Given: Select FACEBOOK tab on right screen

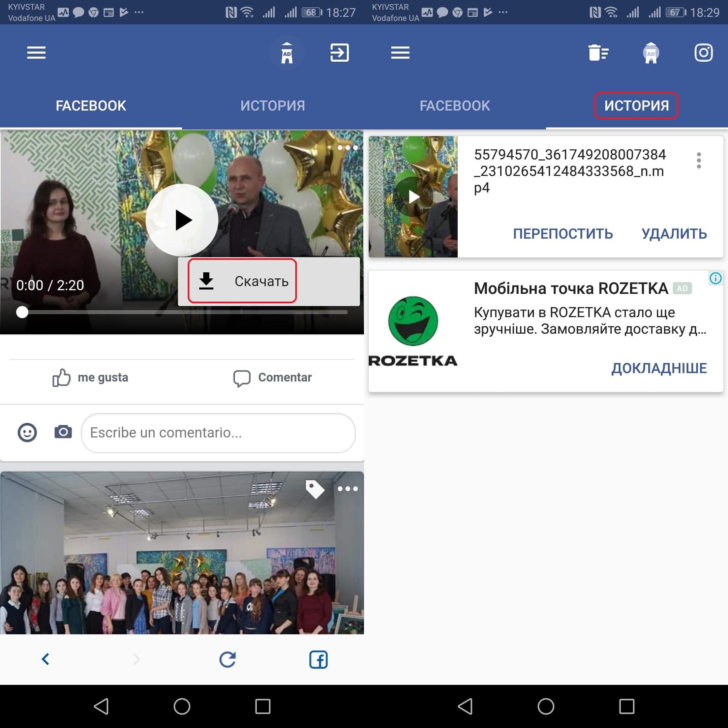Looking at the screenshot, I should tap(455, 106).
